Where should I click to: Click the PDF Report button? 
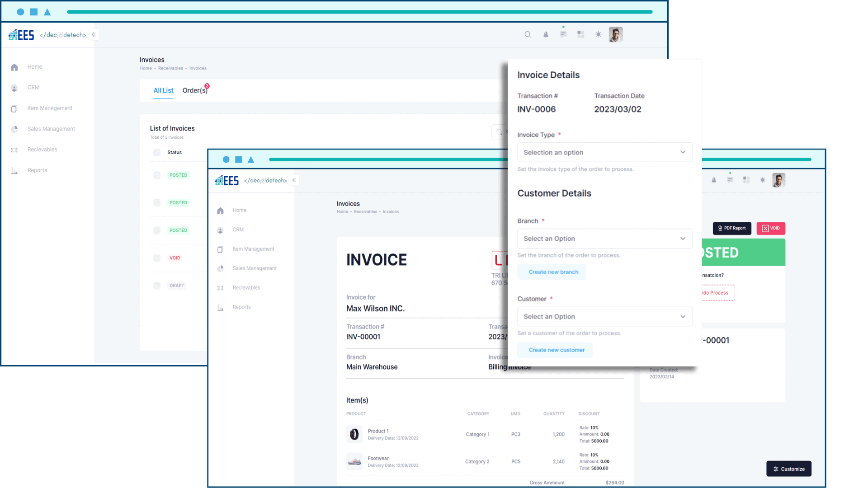coord(731,228)
